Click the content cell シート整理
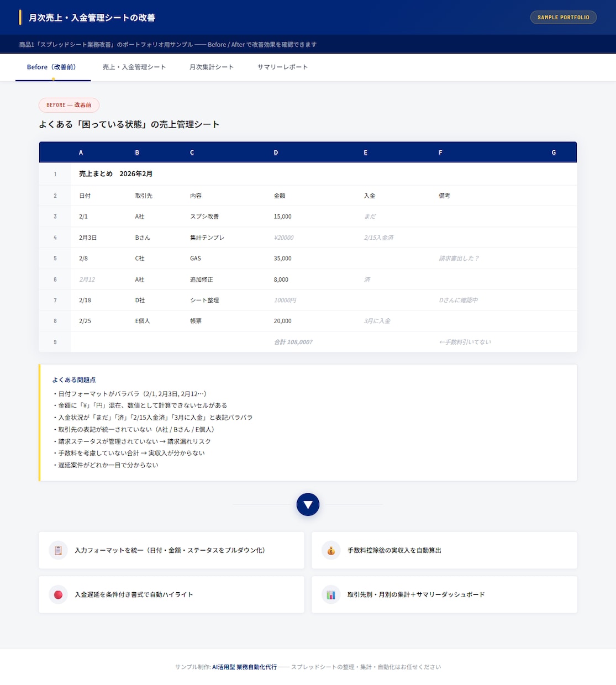 coord(204,301)
